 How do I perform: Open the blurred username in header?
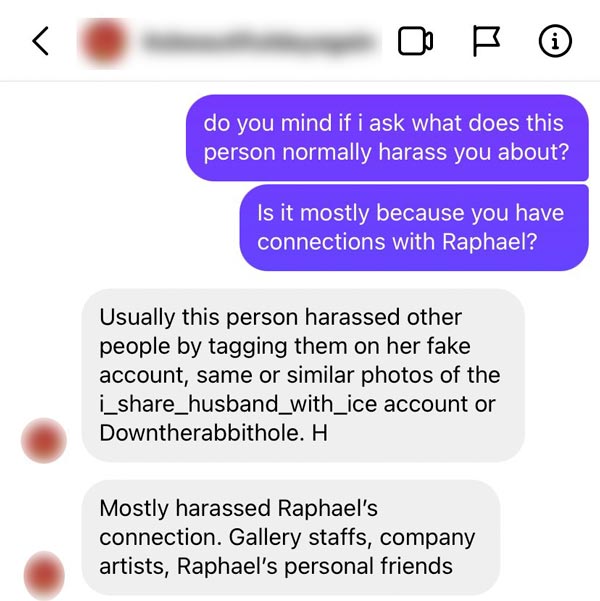(259, 41)
